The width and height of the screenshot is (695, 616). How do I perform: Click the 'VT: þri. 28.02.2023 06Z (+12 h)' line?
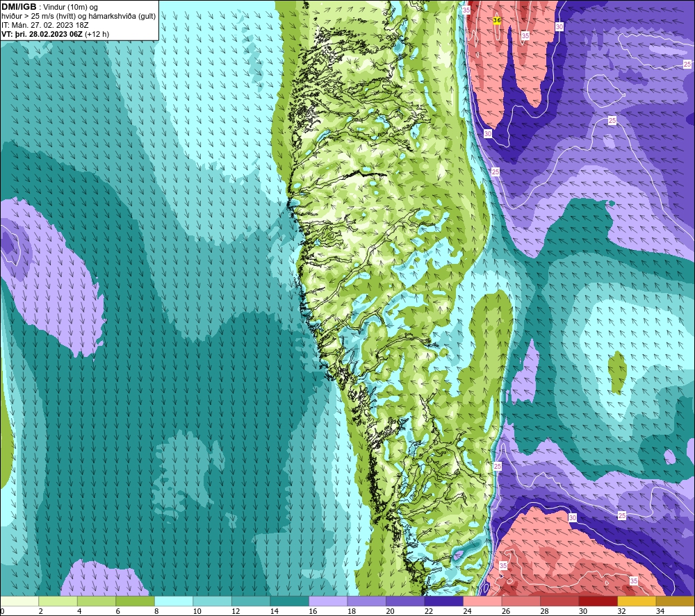[x=56, y=33]
